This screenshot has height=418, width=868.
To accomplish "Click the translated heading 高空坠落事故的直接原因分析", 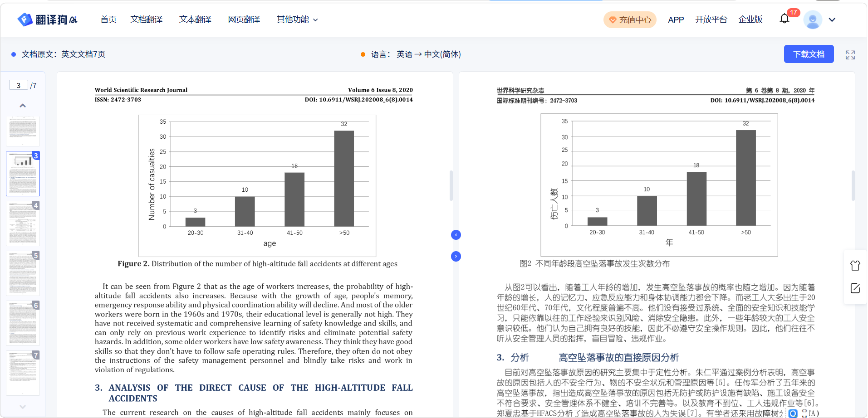I will 619,358.
